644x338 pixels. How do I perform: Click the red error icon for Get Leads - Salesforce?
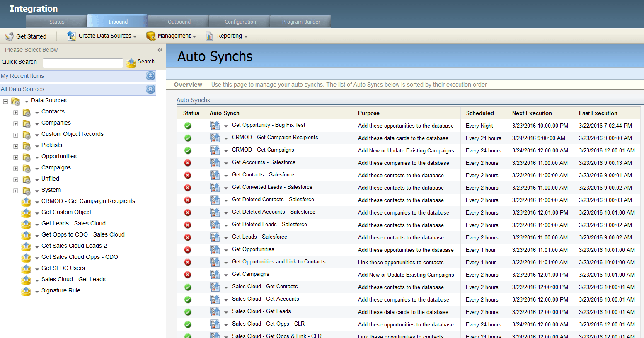pyautogui.click(x=187, y=237)
